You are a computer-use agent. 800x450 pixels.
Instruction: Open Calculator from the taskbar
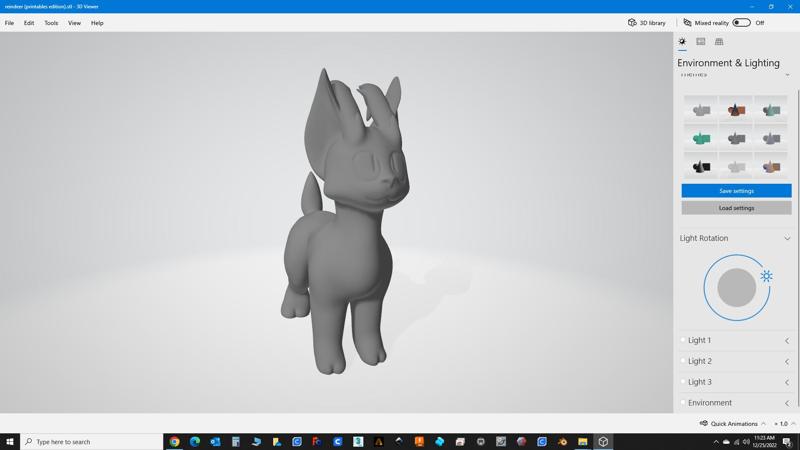[236, 442]
